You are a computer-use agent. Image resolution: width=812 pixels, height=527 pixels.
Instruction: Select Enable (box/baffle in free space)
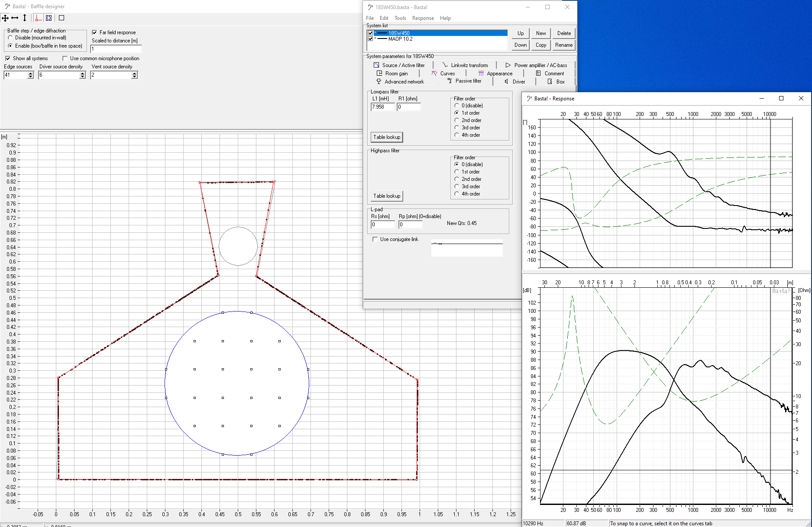pyautogui.click(x=10, y=46)
